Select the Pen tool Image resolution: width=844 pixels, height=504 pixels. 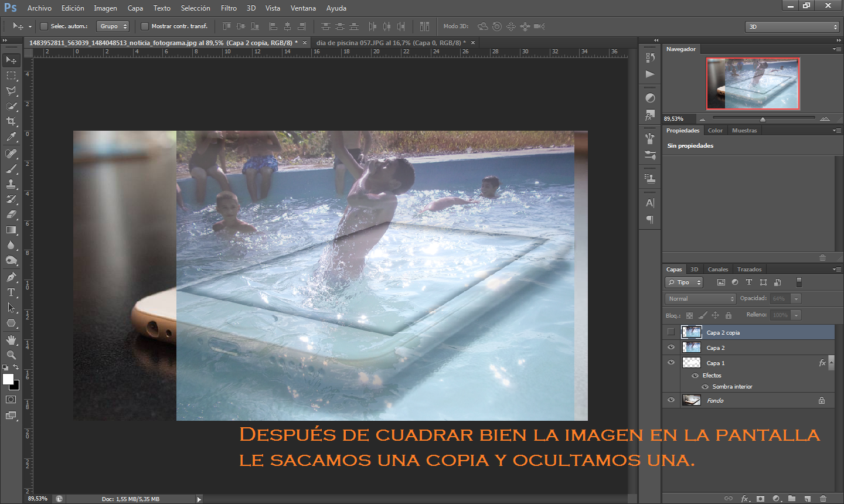[x=11, y=277]
